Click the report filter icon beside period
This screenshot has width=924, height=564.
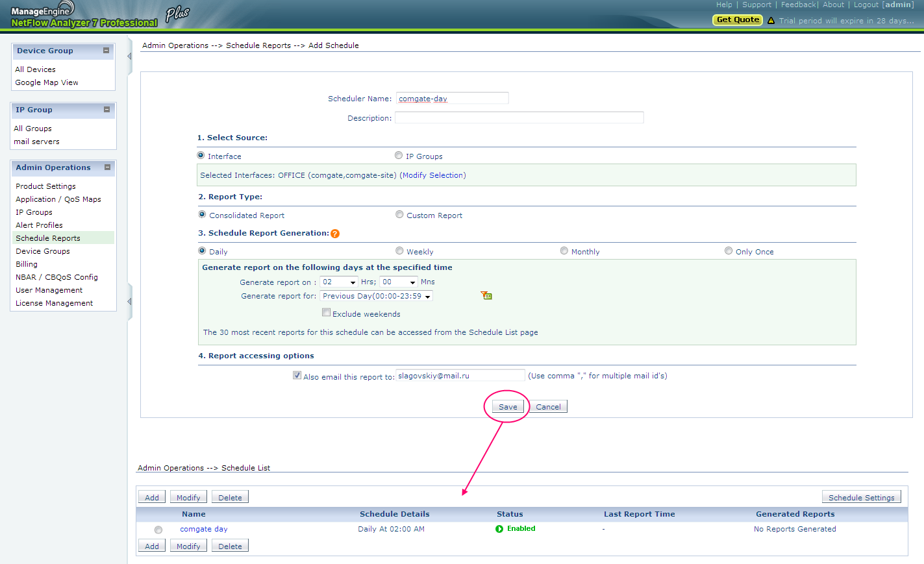(486, 295)
